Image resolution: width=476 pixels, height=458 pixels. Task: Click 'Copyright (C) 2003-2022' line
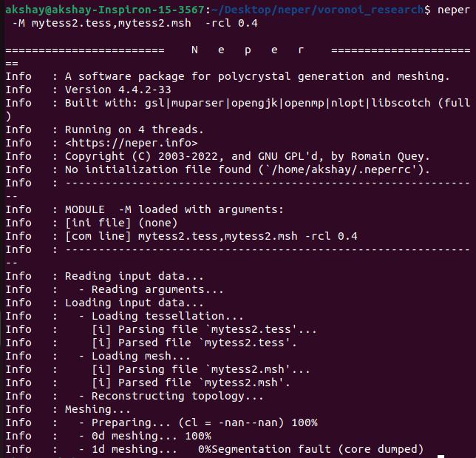(x=248, y=156)
